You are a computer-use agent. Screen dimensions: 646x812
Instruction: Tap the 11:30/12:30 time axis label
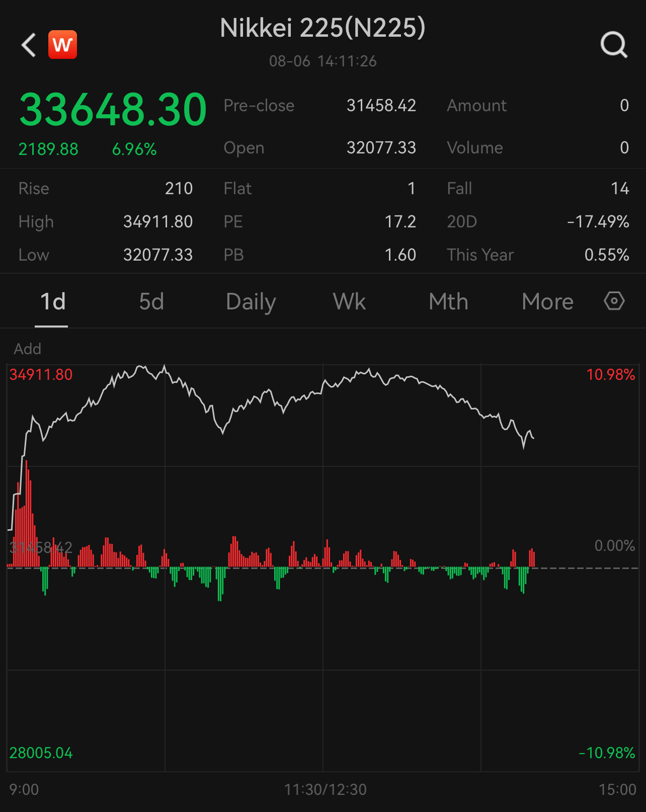click(x=326, y=790)
